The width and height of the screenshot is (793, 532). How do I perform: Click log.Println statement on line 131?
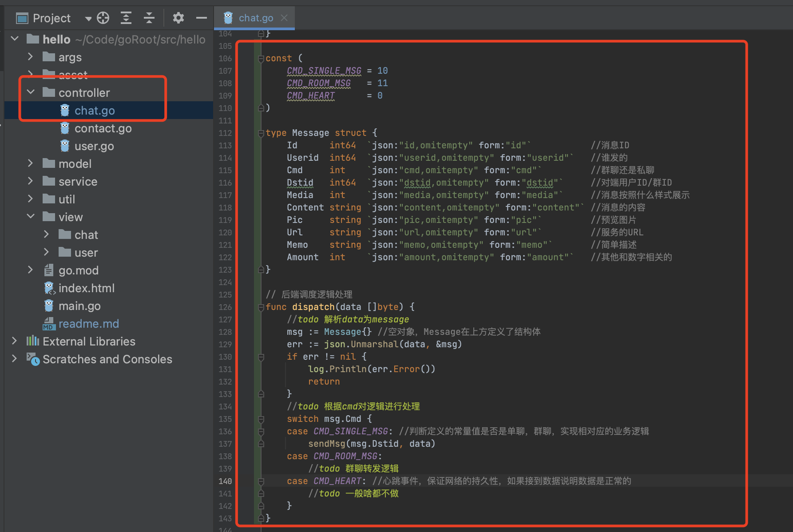[372, 369]
